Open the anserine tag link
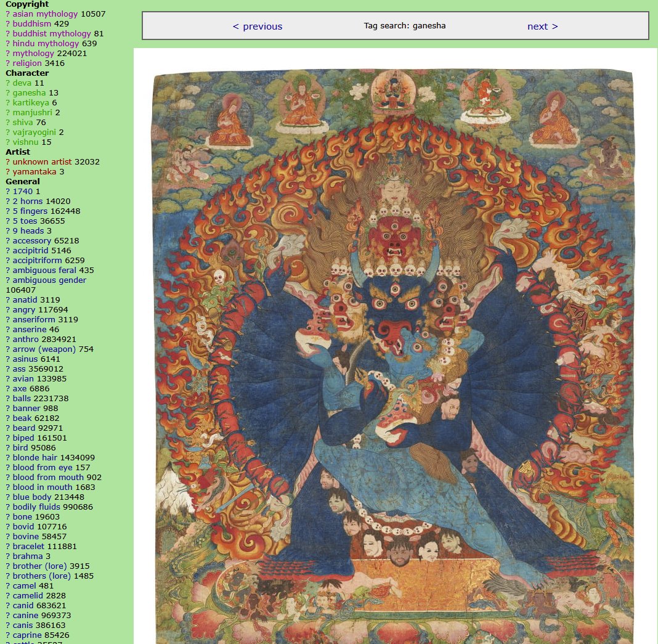This screenshot has width=658, height=644. tap(30, 330)
